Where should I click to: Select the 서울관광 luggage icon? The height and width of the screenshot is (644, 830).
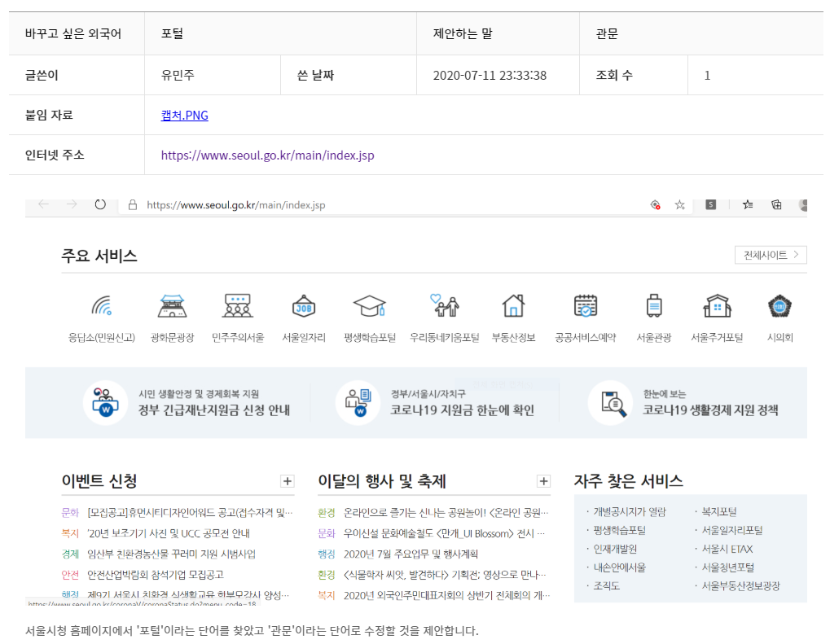pos(653,307)
